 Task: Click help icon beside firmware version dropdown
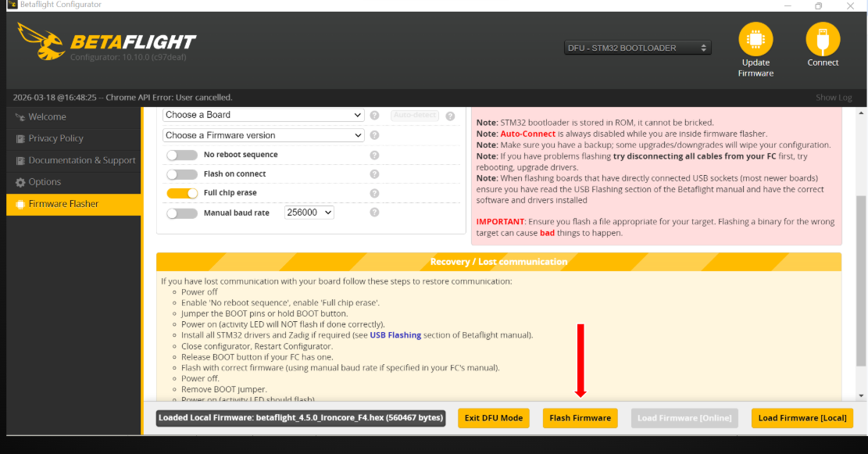click(374, 135)
